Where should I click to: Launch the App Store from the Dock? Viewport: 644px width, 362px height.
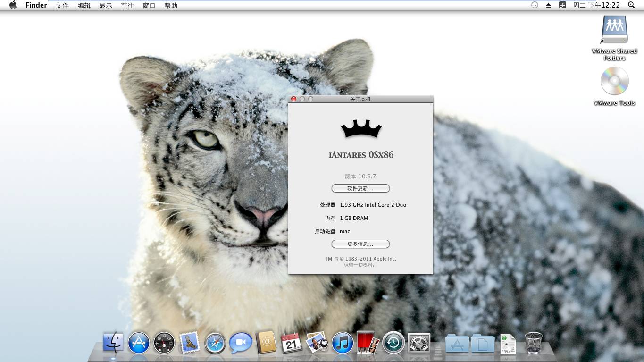pos(139,343)
